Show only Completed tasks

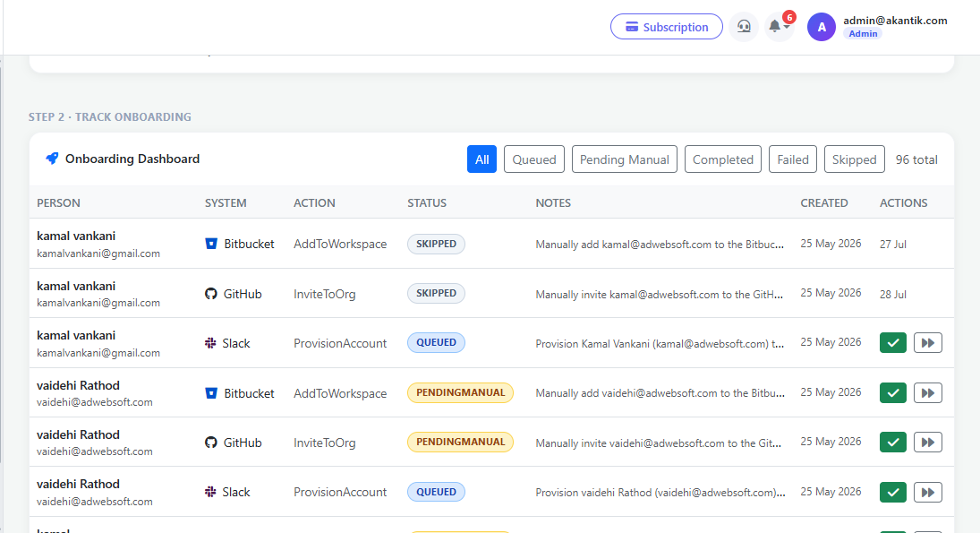722,159
